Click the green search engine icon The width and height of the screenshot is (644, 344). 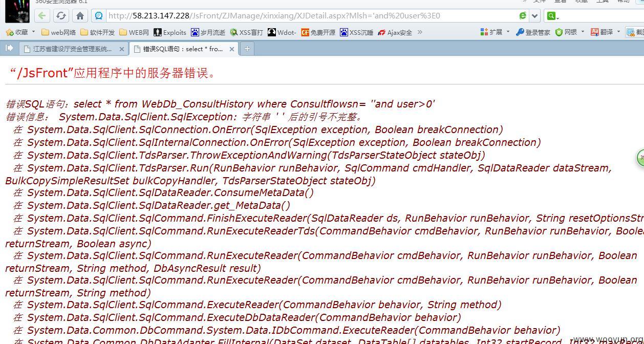point(551,16)
